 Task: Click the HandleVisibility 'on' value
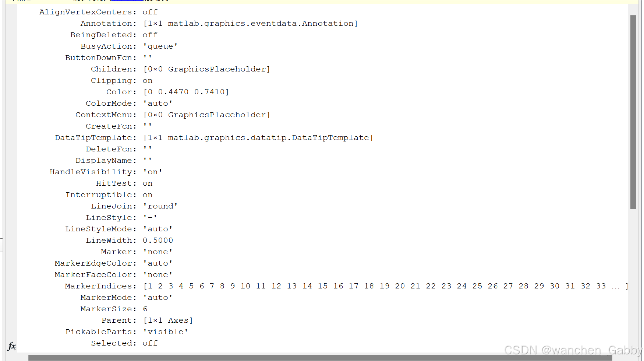tap(152, 172)
